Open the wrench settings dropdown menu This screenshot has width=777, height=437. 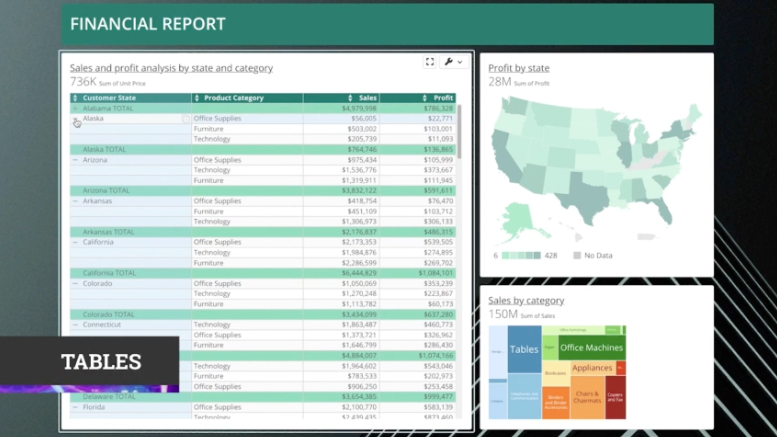[x=453, y=62]
